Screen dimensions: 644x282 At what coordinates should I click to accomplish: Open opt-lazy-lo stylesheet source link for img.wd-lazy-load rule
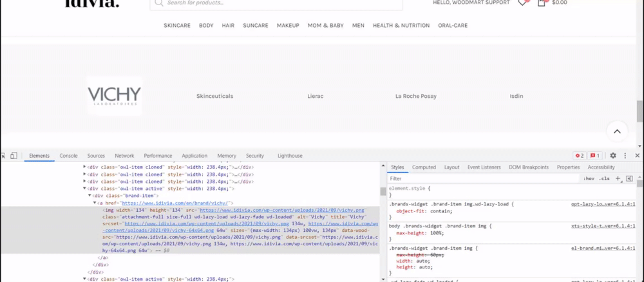pos(603,204)
